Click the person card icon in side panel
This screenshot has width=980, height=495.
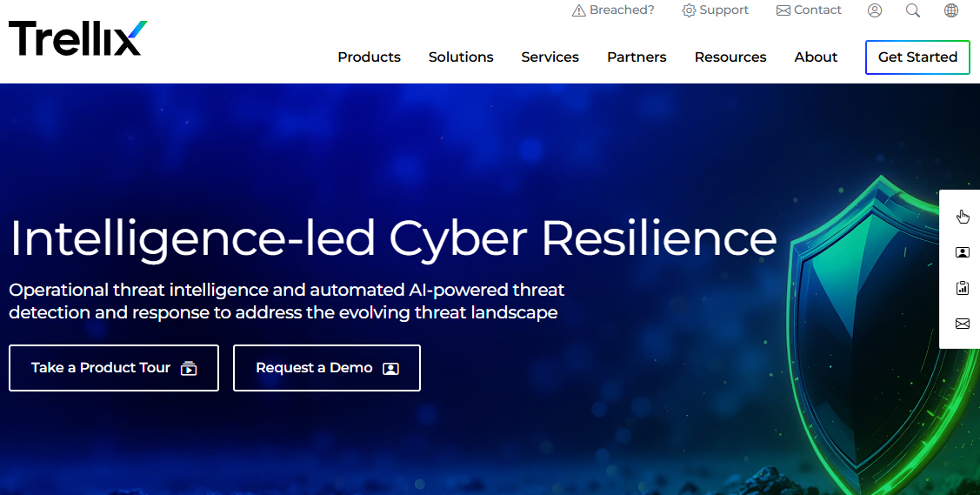[x=963, y=252]
